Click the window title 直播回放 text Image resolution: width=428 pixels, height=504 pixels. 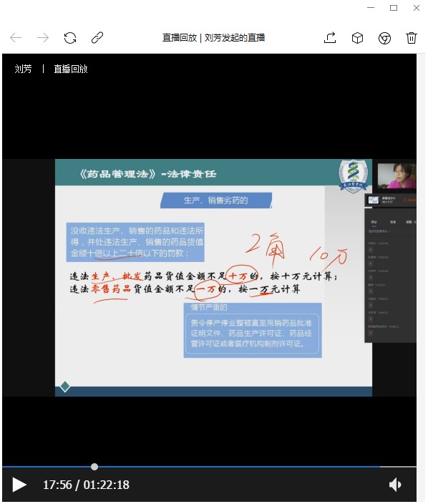[x=180, y=38]
